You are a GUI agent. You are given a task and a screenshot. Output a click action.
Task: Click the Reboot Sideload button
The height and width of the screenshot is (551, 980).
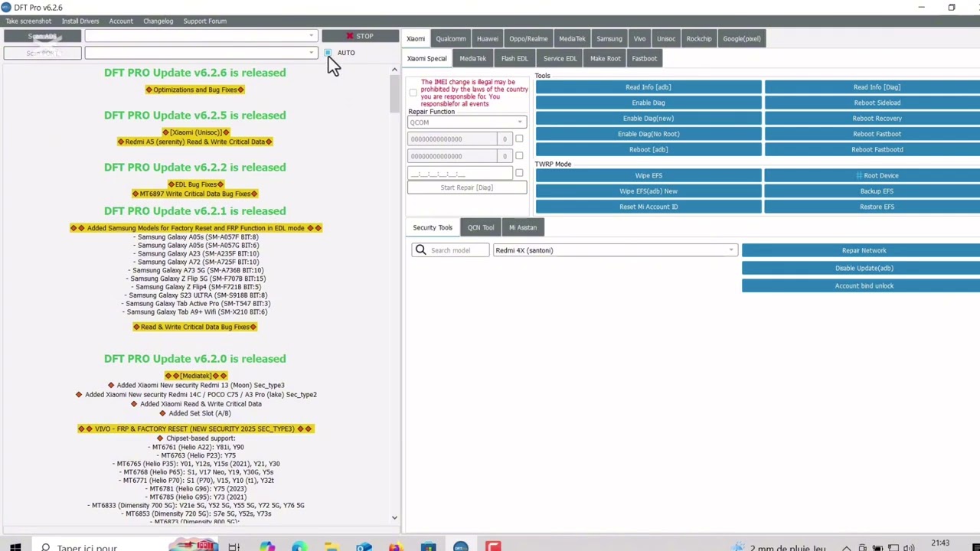(873, 103)
